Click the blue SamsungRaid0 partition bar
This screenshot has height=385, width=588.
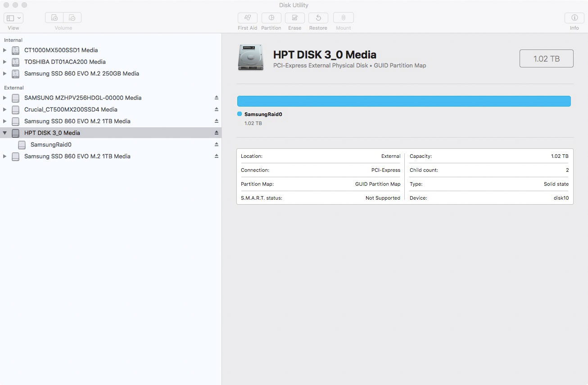click(404, 101)
